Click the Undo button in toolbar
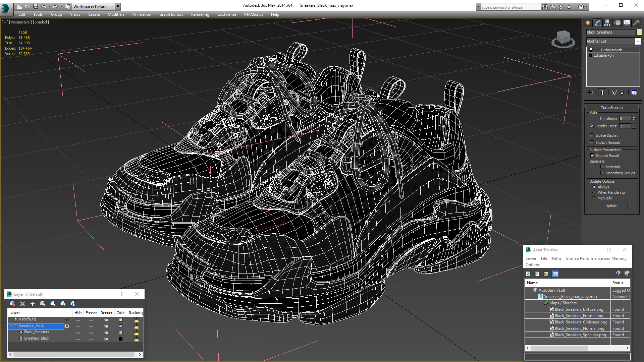Screen dimensions: 644x362 [x=44, y=6]
